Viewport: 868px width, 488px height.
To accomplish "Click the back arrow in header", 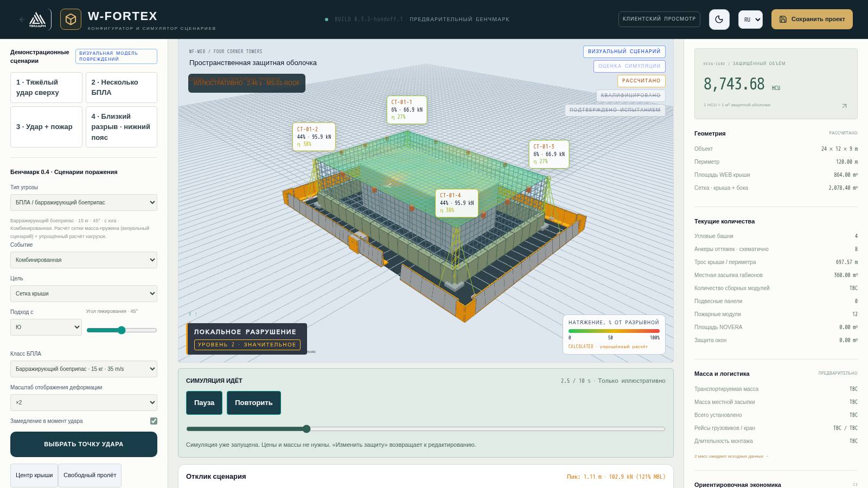I will click(x=22, y=20).
